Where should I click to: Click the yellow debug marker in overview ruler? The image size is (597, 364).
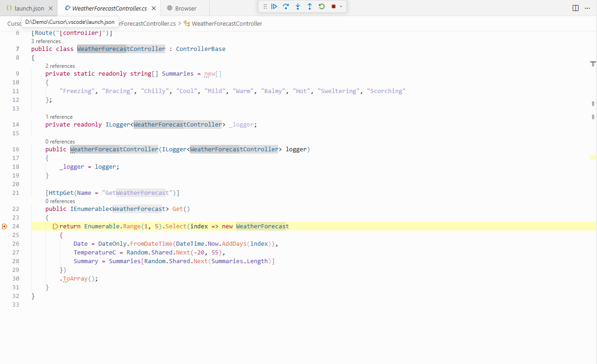(x=593, y=157)
